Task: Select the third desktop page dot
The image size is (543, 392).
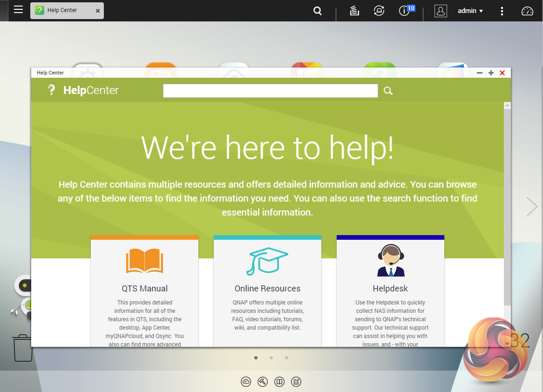Action: pos(286,358)
